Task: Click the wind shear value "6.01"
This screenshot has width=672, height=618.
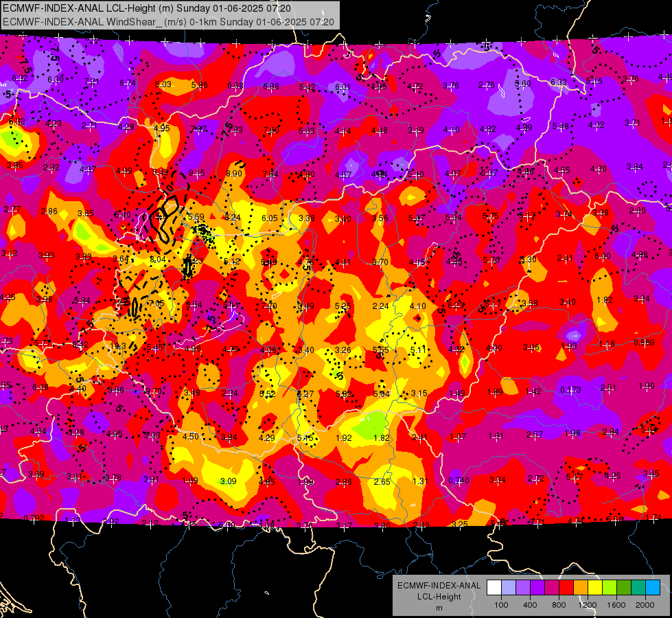Action: pyautogui.click(x=343, y=87)
